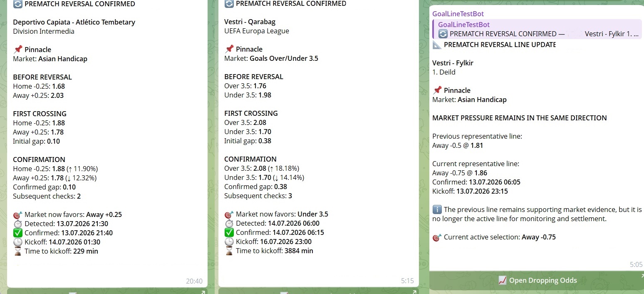Select the 'UEFA Europa League' line
The height and width of the screenshot is (294, 644).
pyautogui.click(x=257, y=31)
